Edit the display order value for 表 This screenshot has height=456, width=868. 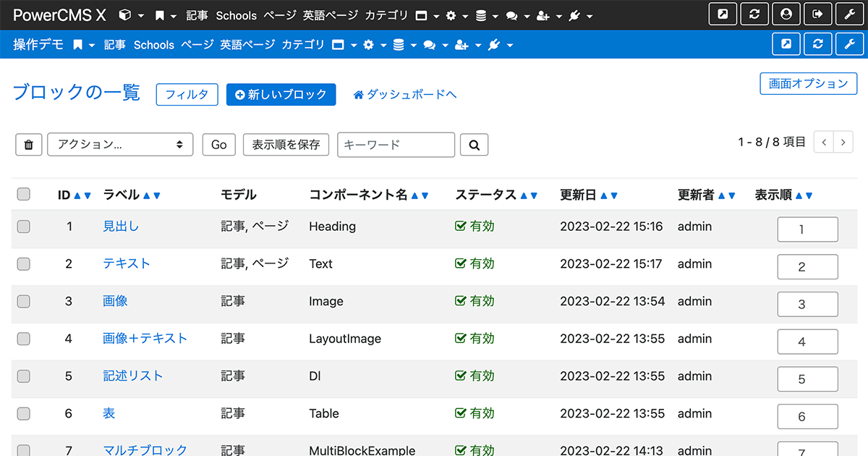click(x=807, y=416)
